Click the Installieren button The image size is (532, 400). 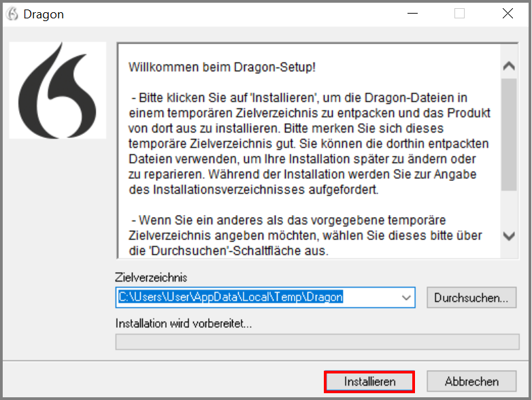pyautogui.click(x=369, y=382)
